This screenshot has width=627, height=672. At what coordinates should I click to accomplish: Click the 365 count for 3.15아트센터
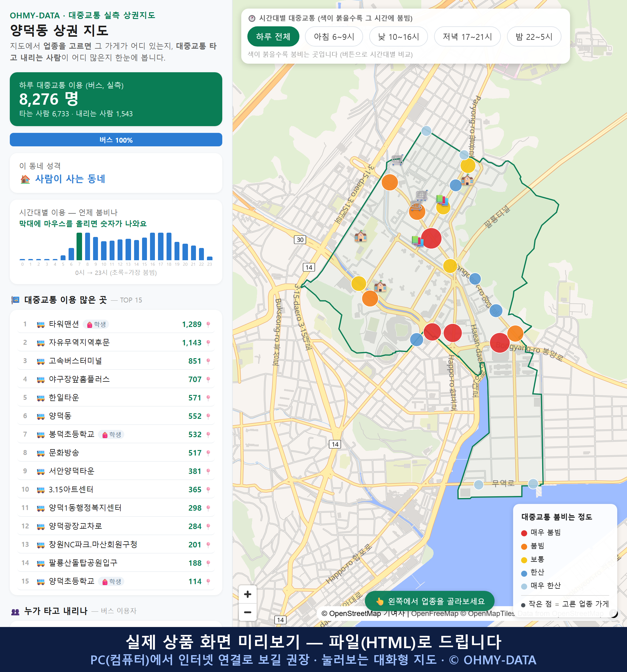click(x=195, y=490)
